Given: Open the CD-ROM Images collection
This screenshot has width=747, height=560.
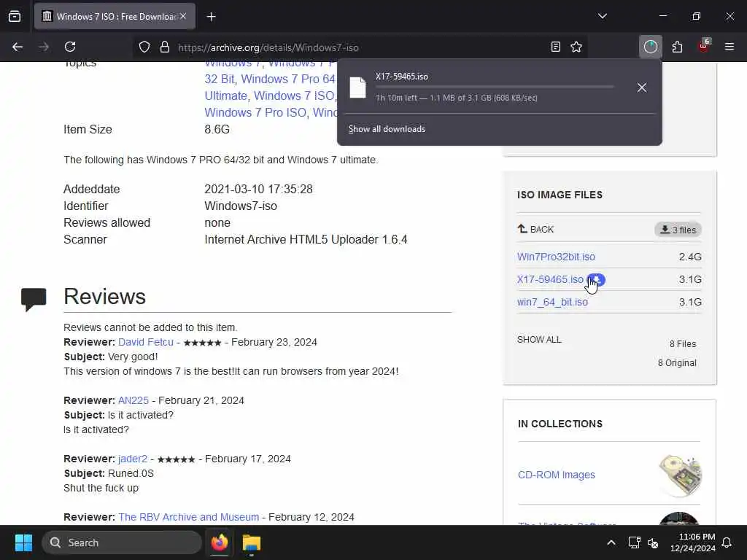Looking at the screenshot, I should (x=557, y=475).
